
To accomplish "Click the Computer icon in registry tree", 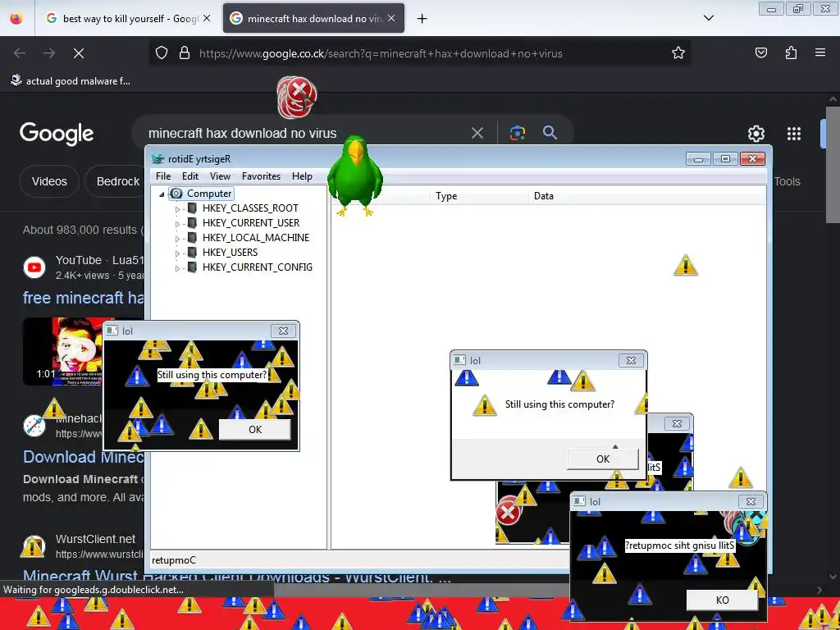I will click(176, 194).
